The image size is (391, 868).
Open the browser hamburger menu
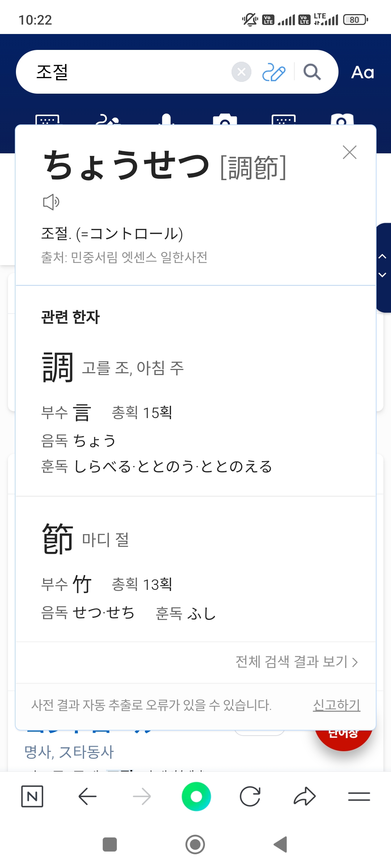(359, 796)
